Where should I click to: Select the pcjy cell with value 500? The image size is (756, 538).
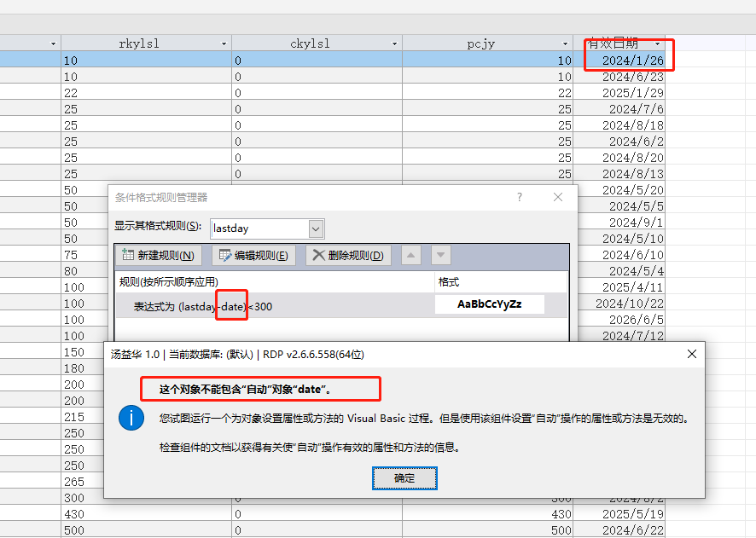488,529
